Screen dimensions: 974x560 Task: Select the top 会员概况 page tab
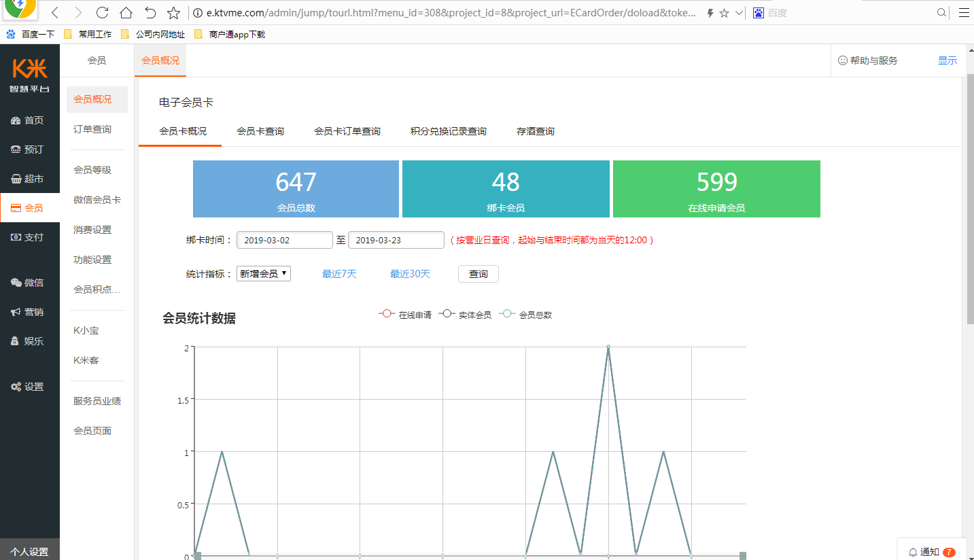pos(160,60)
